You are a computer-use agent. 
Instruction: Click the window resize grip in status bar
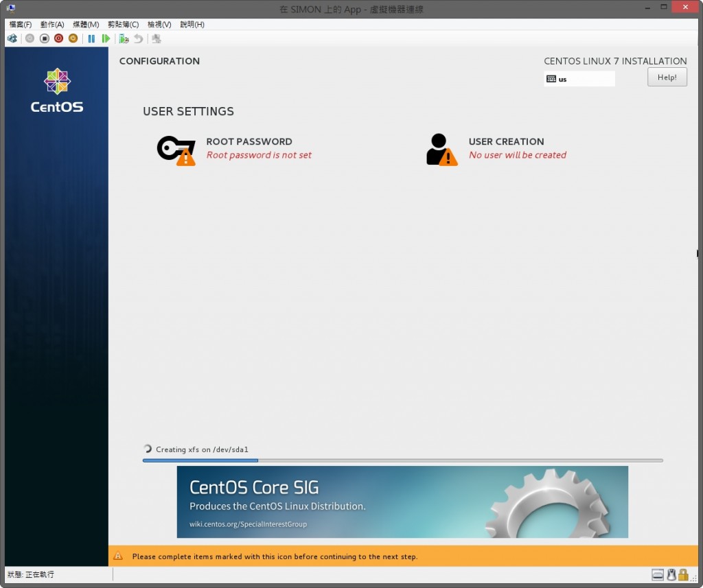coord(694,578)
